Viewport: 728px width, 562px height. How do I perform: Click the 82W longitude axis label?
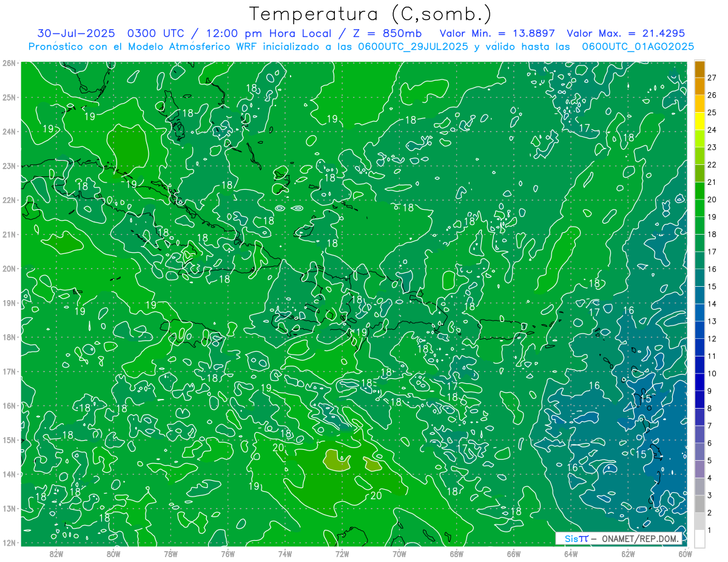pyautogui.click(x=56, y=554)
